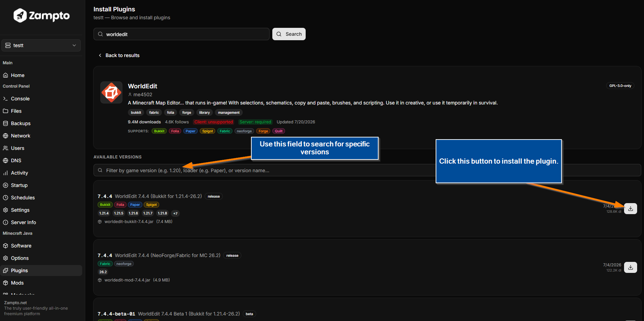The height and width of the screenshot is (321, 644).
Task: Select the bukkit category tag
Action: coord(136,112)
